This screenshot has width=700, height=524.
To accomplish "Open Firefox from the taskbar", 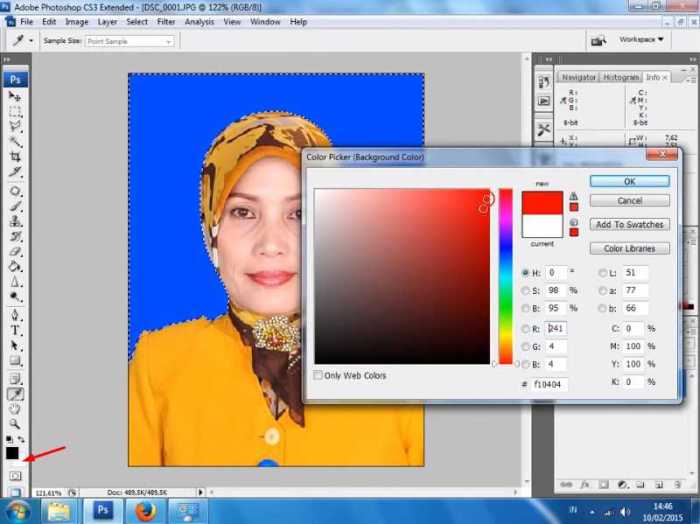I will coord(146,512).
